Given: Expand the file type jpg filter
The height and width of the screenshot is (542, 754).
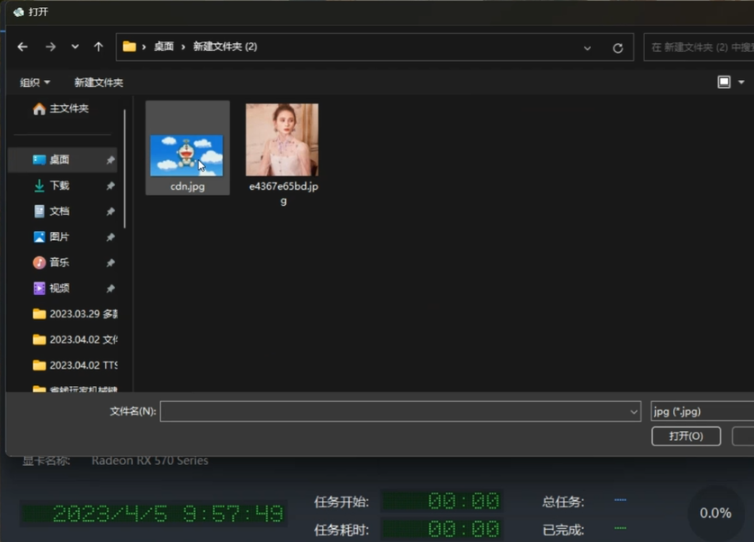Looking at the screenshot, I should click(x=700, y=411).
